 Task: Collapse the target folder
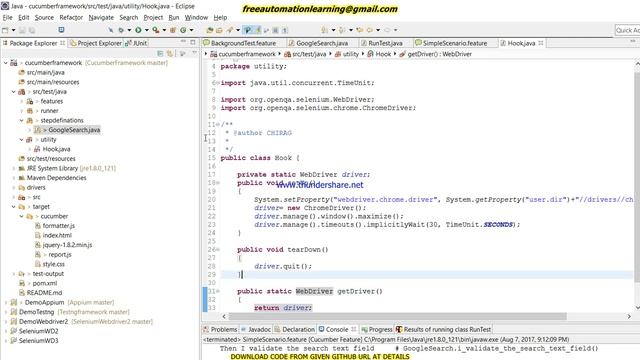(x=13, y=207)
